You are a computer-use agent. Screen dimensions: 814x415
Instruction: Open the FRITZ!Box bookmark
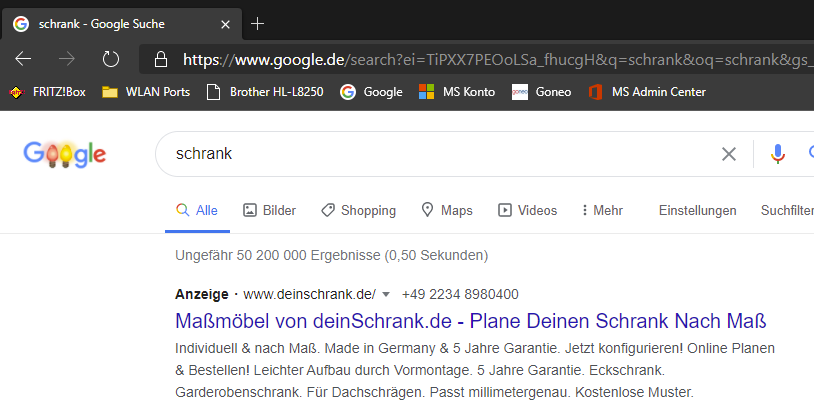point(47,92)
